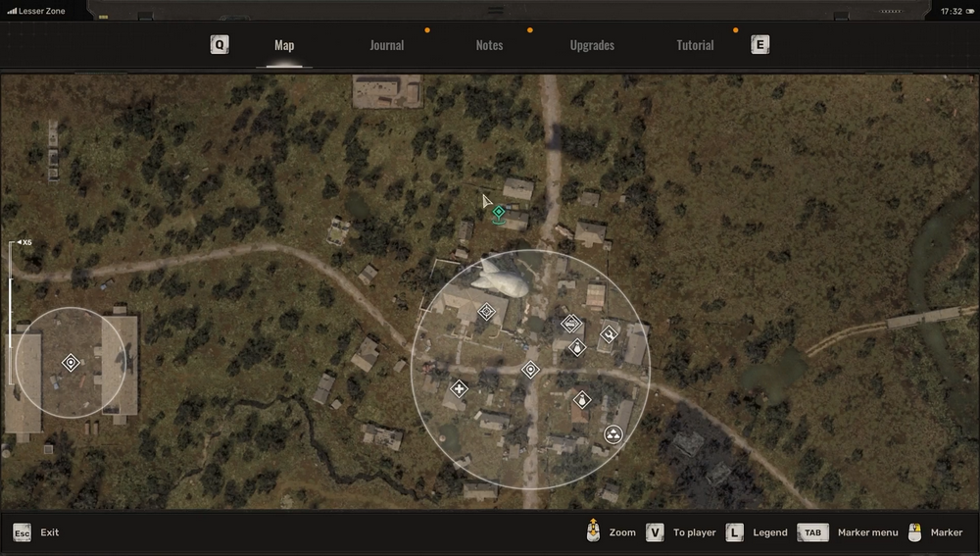The height and width of the screenshot is (556, 980).
Task: Click the wooden bridge over the river
Action: click(x=924, y=318)
